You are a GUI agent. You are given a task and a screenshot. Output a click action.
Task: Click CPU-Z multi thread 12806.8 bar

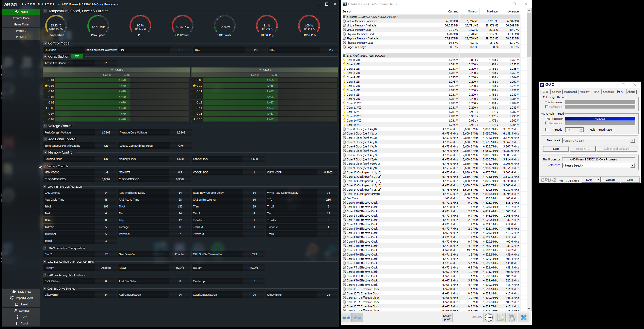[x=600, y=119]
